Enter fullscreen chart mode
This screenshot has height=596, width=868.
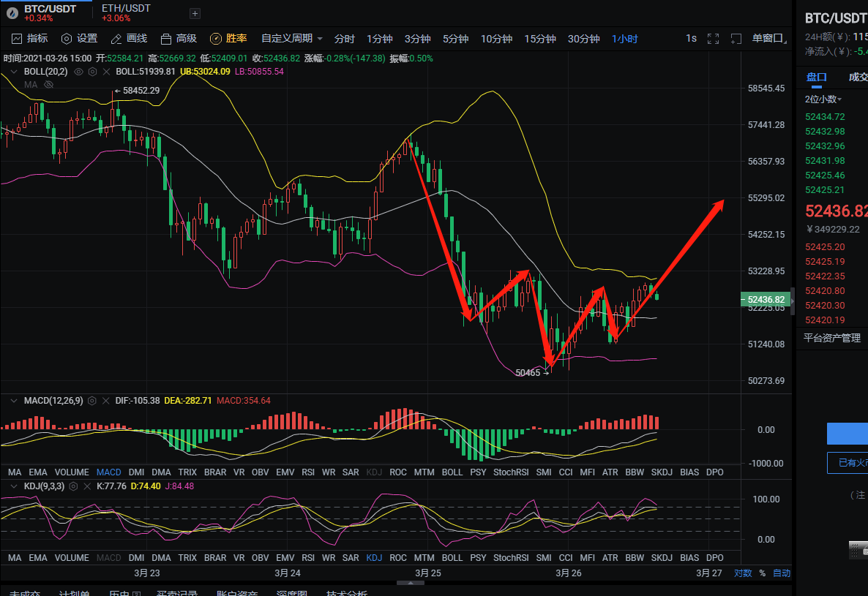tap(713, 39)
